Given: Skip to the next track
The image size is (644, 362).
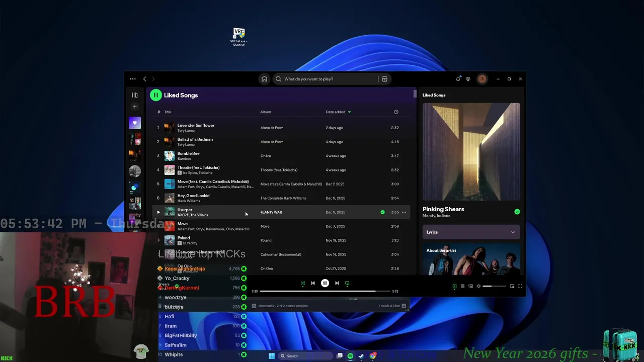Looking at the screenshot, I should [x=337, y=284].
